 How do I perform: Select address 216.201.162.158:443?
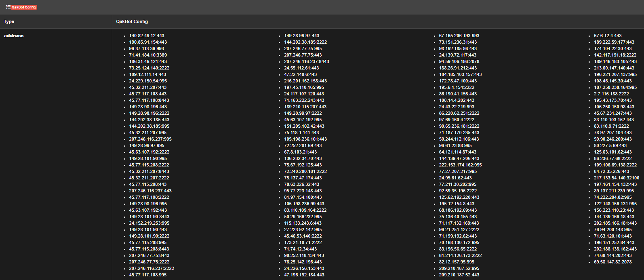coord(305,81)
